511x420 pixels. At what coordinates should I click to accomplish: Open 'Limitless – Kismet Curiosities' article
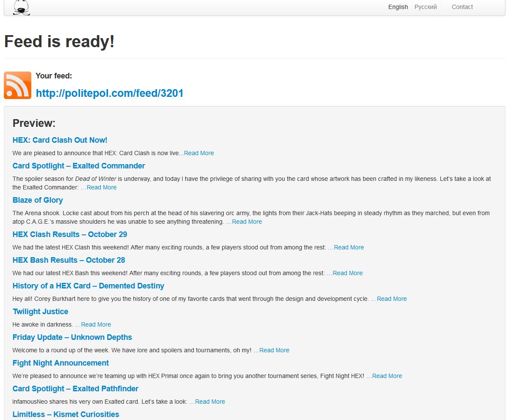[66, 414]
